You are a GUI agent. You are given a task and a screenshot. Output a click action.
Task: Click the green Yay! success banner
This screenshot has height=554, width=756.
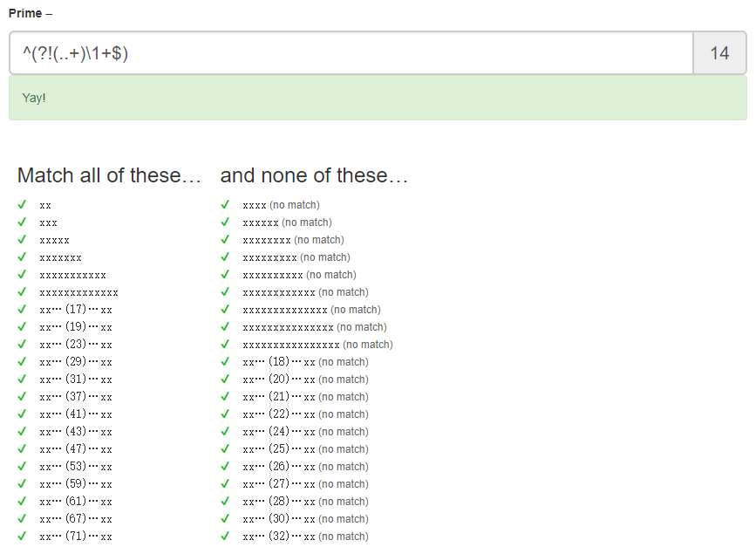[x=378, y=98]
